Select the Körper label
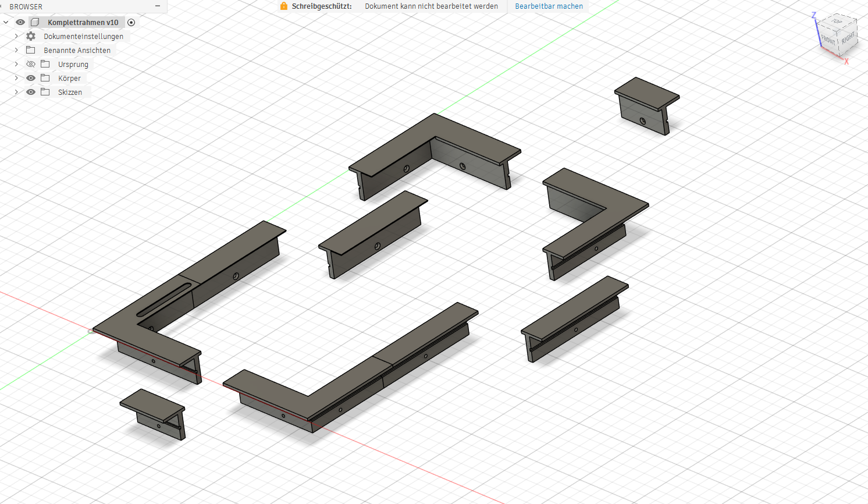Image resolution: width=868 pixels, height=504 pixels. tap(69, 78)
